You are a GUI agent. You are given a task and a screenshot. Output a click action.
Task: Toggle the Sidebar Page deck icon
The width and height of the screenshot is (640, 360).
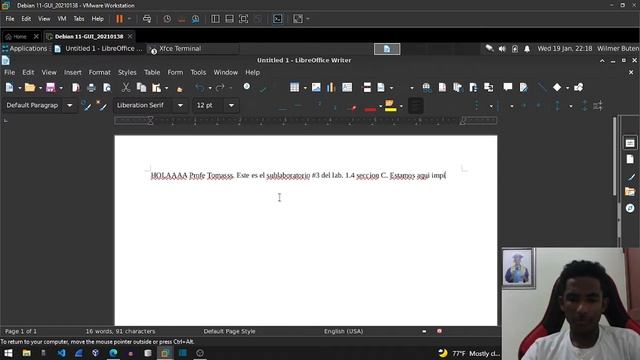point(630,159)
